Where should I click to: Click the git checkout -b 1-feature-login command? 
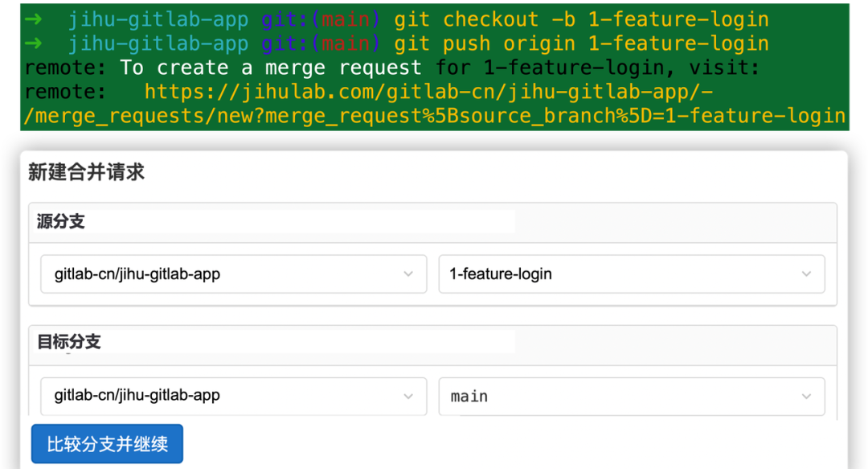[581, 19]
